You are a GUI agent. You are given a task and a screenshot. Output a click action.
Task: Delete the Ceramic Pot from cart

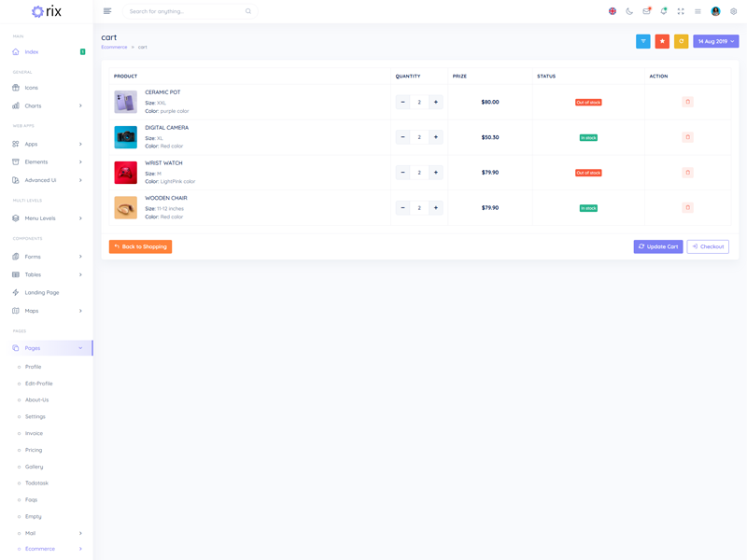pos(688,102)
